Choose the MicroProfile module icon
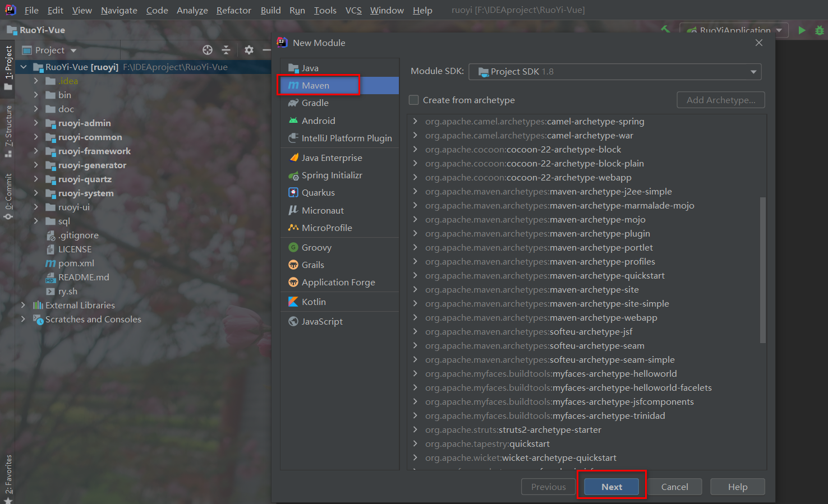828x504 pixels. point(293,228)
